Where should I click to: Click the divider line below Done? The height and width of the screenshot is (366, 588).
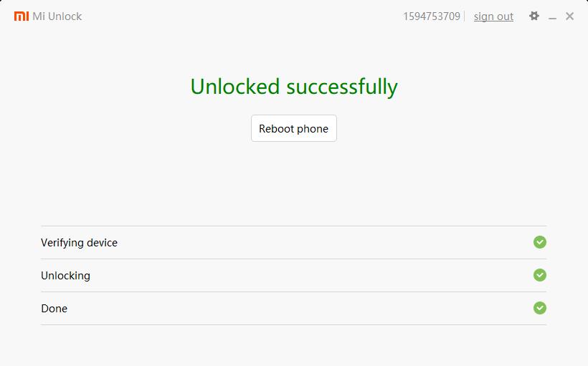293,324
